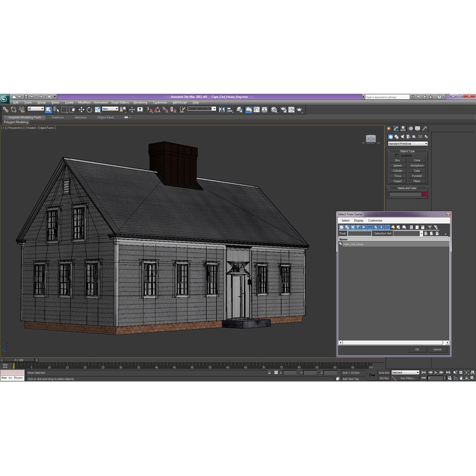Switch to Lights category in Create panel
This screenshot has height=476, width=476.
(x=402, y=137)
